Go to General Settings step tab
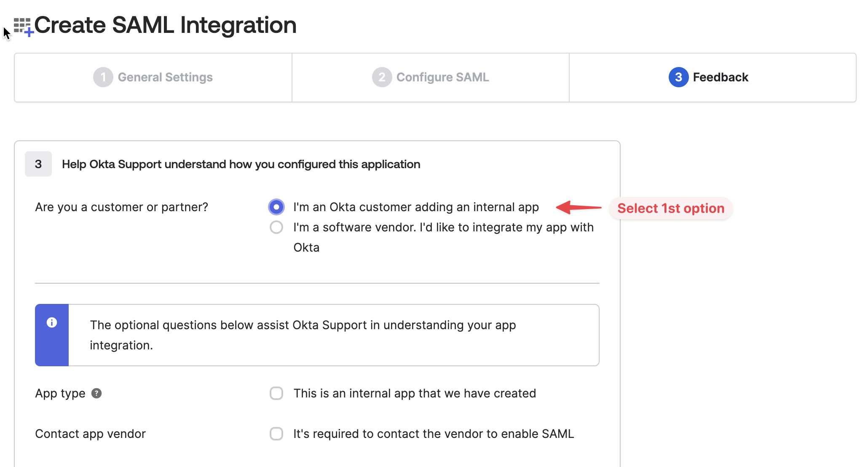 (153, 78)
